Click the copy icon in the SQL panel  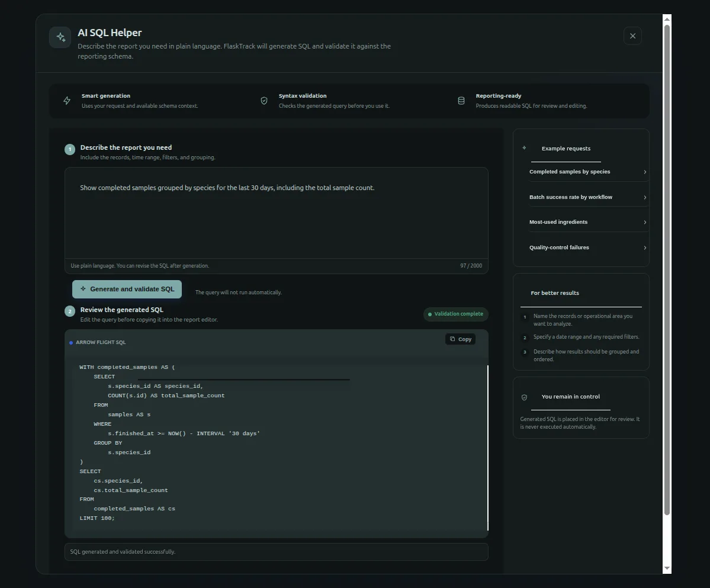452,339
